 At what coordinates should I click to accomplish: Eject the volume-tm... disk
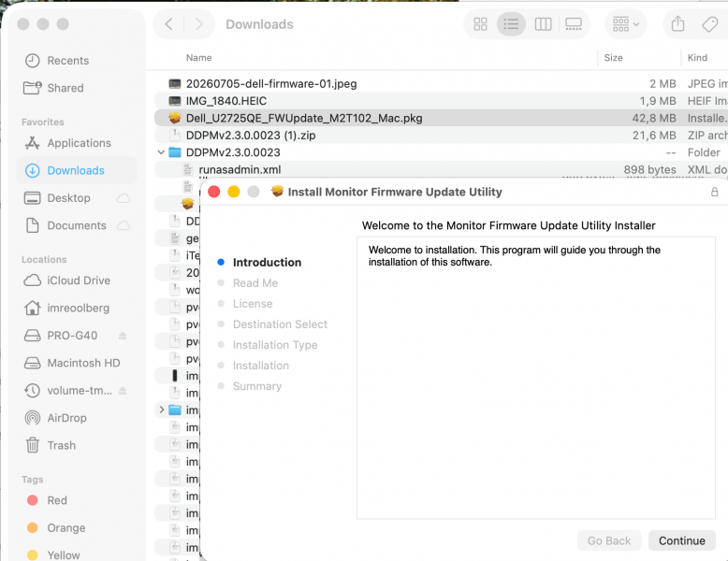tap(123, 391)
